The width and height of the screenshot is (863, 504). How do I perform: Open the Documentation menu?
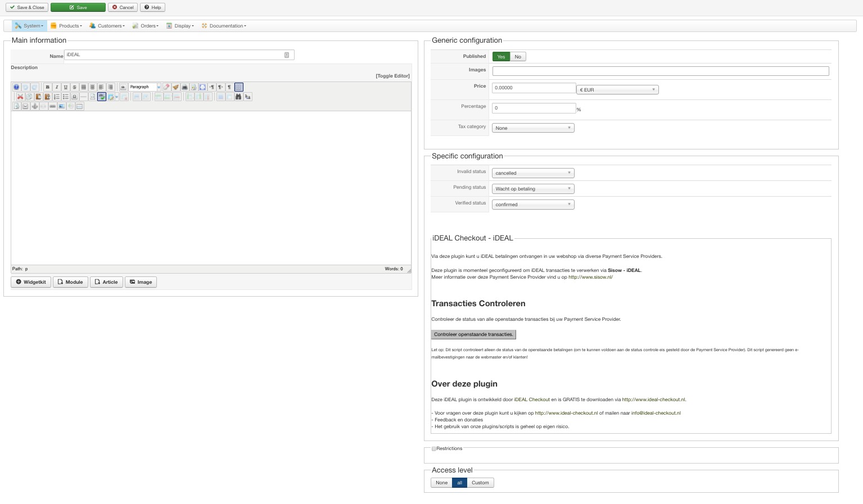[224, 26]
